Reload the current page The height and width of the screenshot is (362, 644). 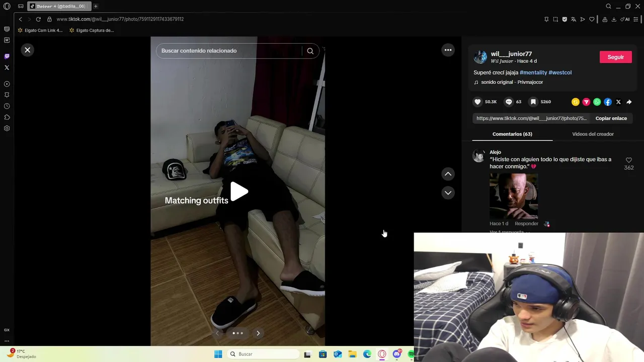(38, 19)
